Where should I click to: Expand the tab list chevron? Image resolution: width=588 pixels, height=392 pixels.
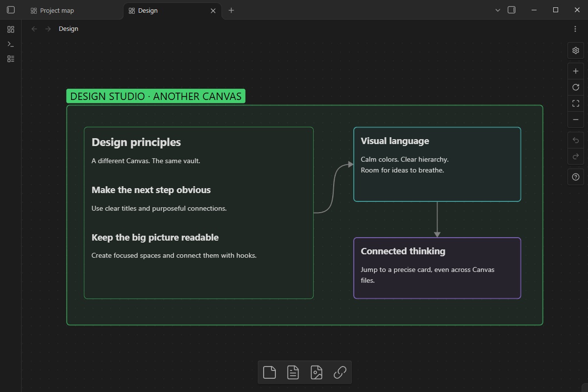[498, 10]
